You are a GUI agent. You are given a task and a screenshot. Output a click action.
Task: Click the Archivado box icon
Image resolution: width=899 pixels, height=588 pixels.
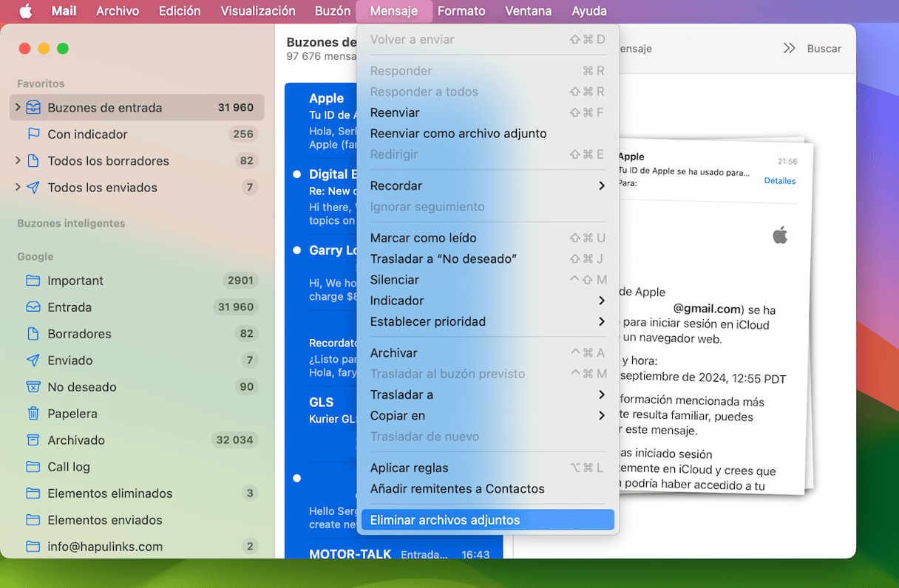click(33, 440)
